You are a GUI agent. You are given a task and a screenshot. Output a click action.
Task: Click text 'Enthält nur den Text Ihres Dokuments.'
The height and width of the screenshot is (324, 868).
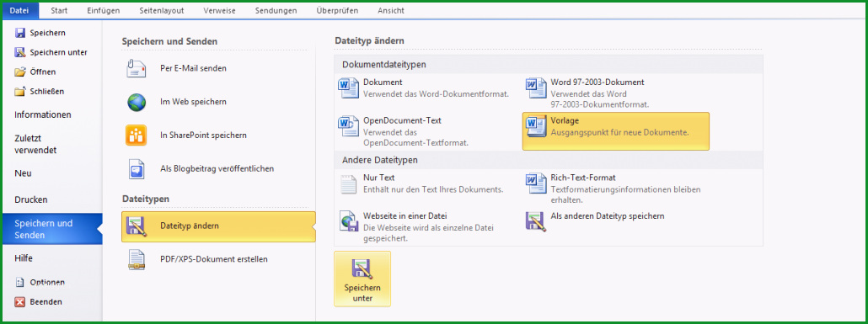[433, 189]
